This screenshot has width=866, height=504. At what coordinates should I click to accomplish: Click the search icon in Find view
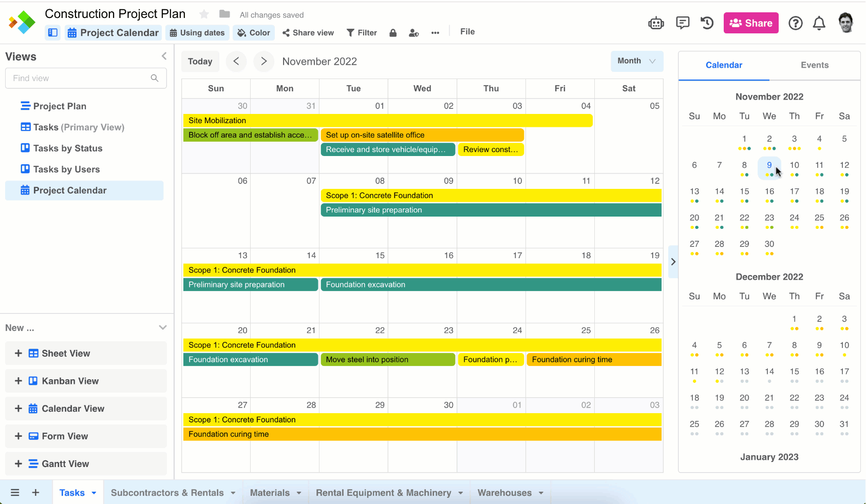coord(155,78)
